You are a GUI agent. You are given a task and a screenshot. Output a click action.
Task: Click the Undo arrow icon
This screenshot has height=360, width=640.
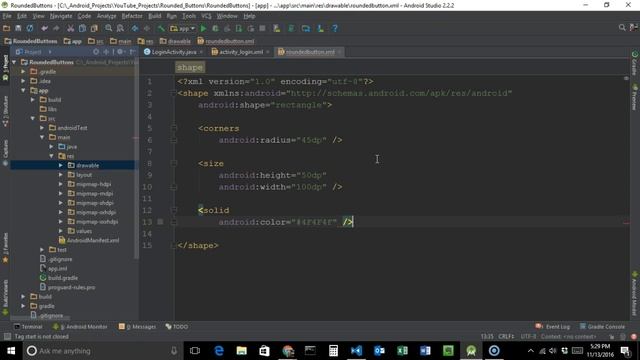coord(44,28)
